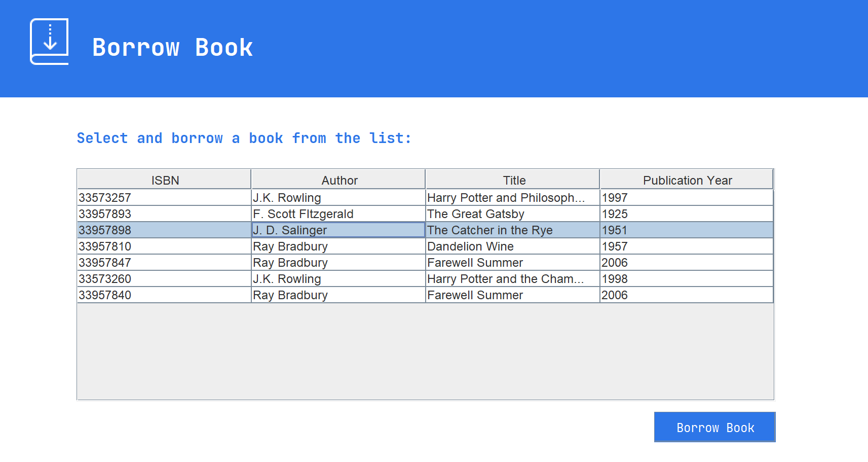Image resolution: width=868 pixels, height=462 pixels.
Task: Select ISBN 33957847 cell
Action: click(x=164, y=262)
